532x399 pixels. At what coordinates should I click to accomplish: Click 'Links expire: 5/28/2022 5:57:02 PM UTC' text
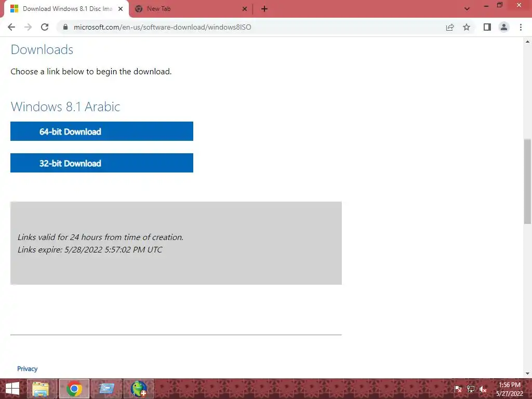click(x=90, y=250)
